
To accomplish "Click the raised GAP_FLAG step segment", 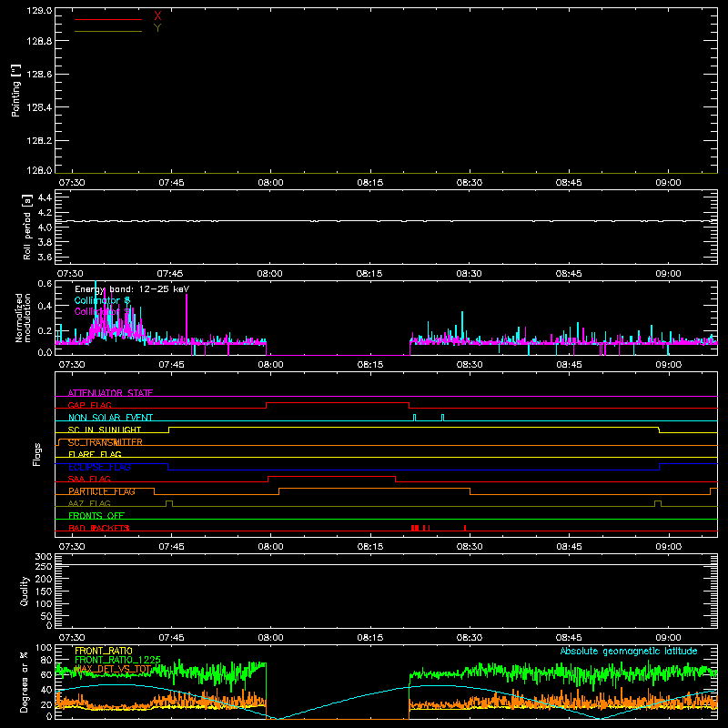I will coord(338,403).
